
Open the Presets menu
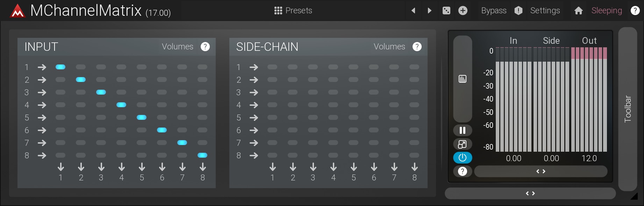[x=293, y=11]
